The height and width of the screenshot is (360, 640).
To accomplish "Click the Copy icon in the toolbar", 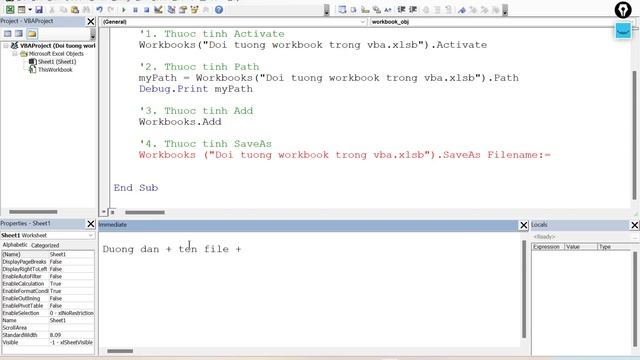I will point(63,9).
